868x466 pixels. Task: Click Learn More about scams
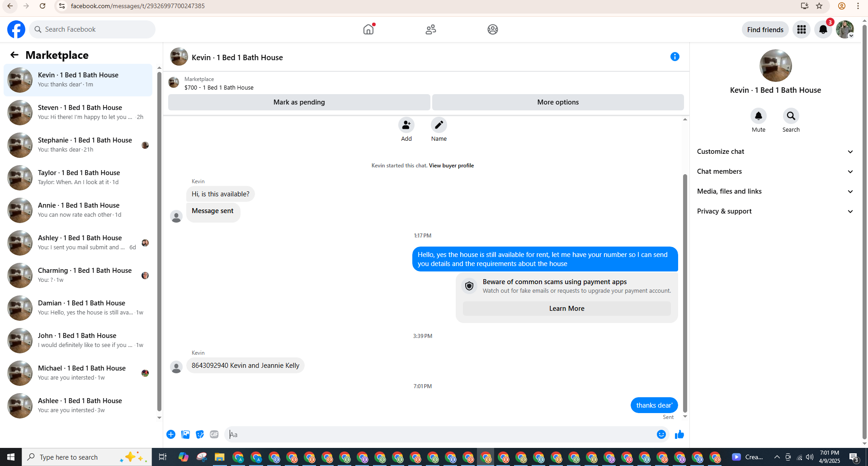[566, 309]
